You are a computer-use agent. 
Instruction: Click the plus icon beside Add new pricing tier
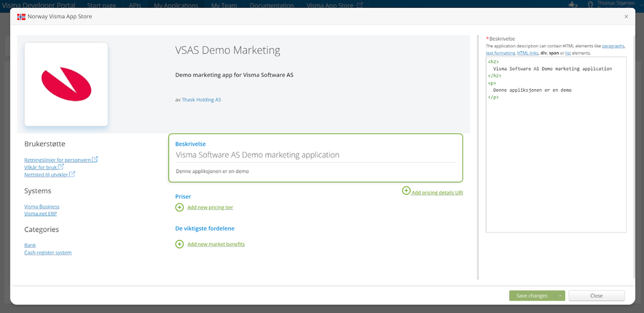[x=179, y=207]
